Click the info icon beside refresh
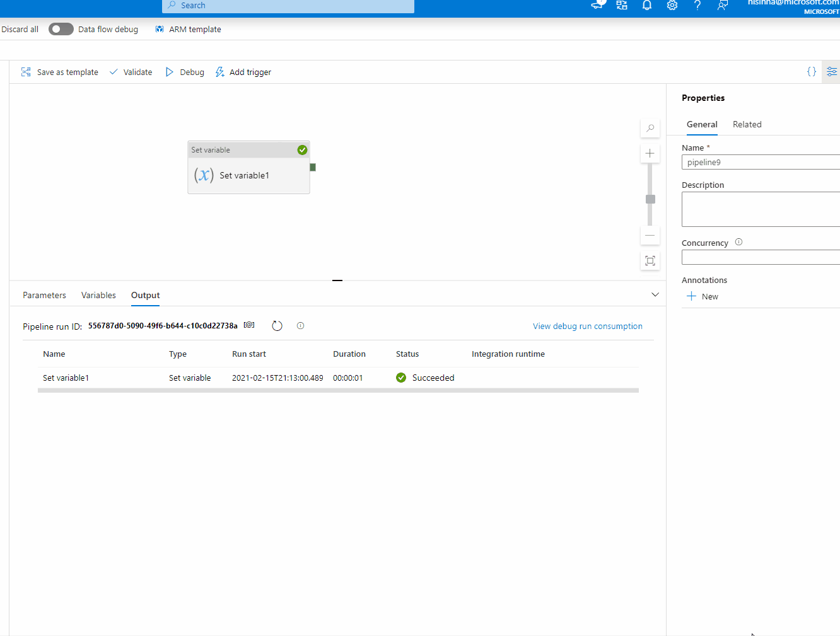Image resolution: width=840 pixels, height=636 pixels. 300,326
